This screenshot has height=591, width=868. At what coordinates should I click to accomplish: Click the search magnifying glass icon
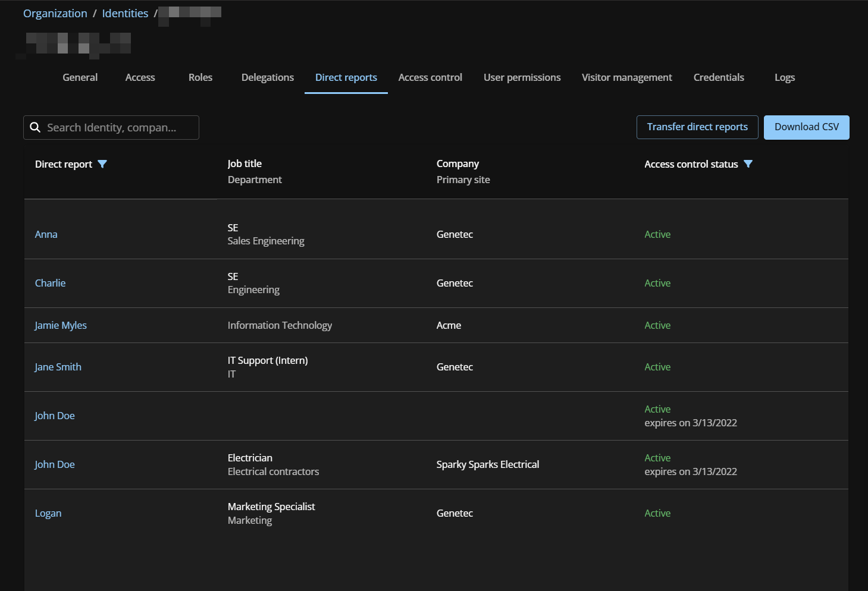[35, 127]
